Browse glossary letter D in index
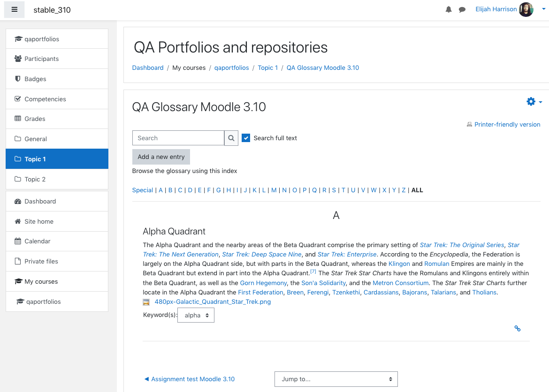 coord(190,190)
